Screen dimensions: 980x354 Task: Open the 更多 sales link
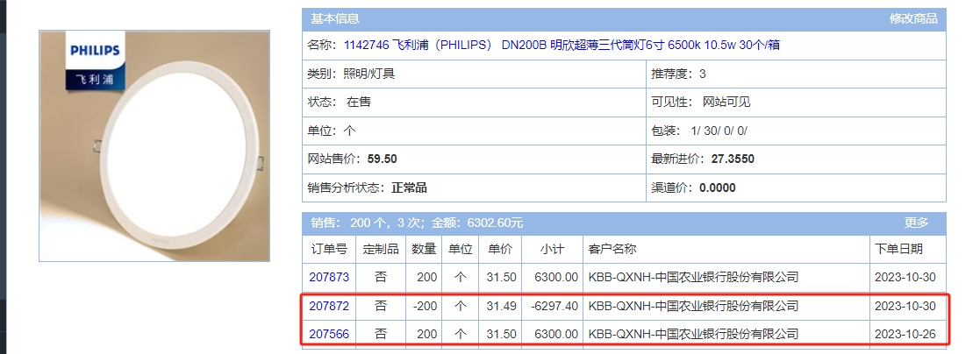pyautogui.click(x=916, y=223)
